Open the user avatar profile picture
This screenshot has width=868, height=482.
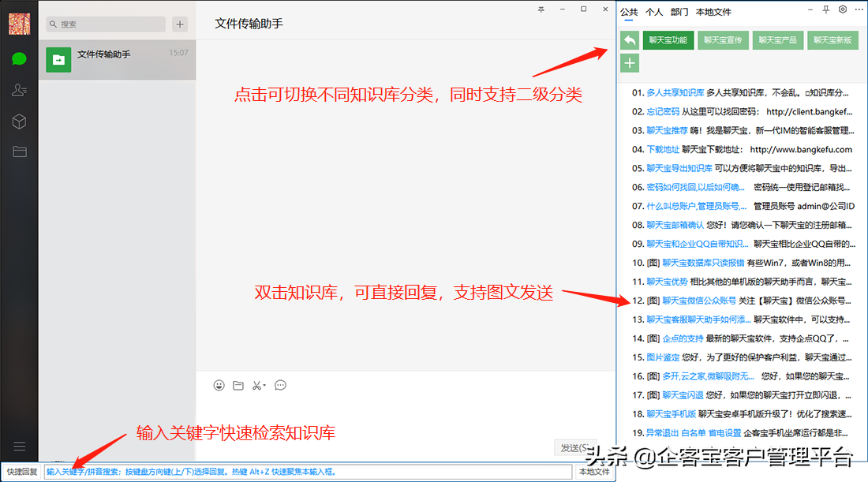coord(20,24)
